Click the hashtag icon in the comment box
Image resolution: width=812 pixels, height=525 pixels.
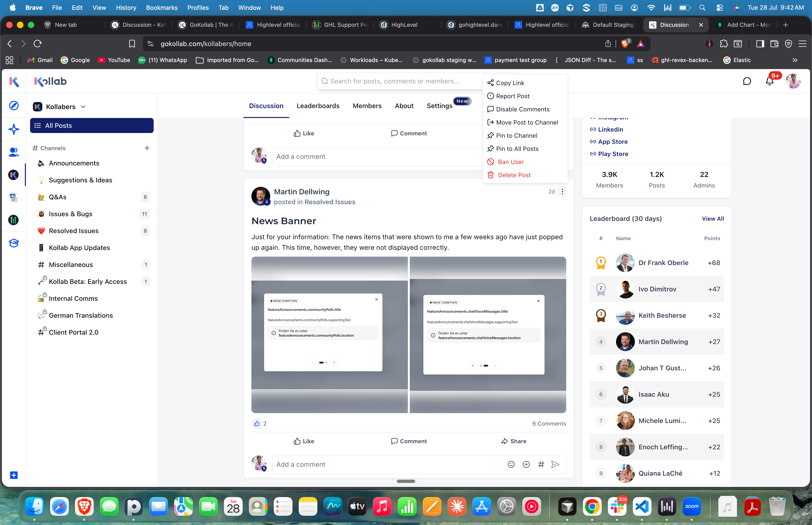541,464
